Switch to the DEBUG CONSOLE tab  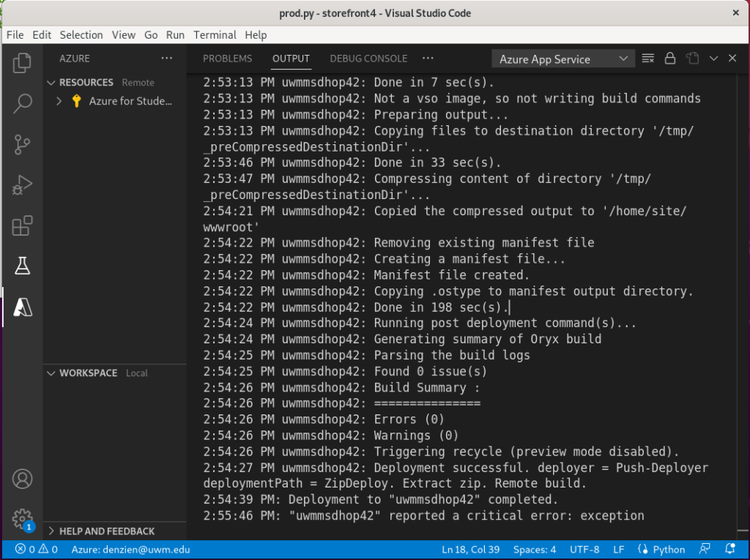368,59
